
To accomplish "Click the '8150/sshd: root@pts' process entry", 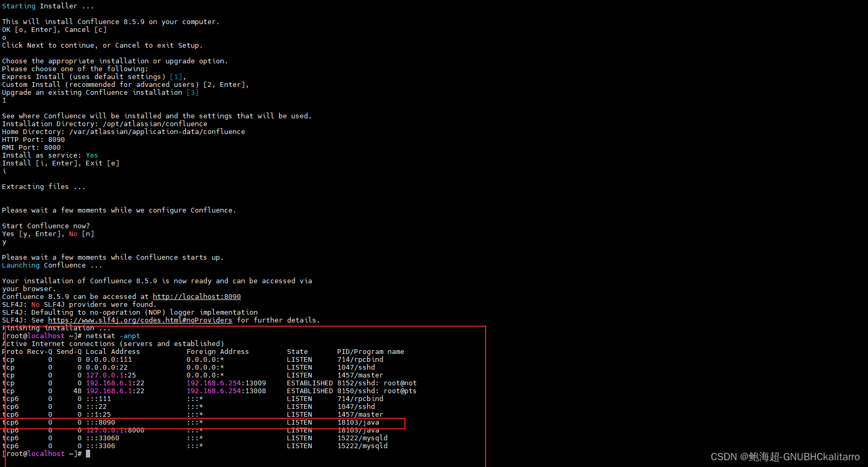I will pyautogui.click(x=377, y=391).
